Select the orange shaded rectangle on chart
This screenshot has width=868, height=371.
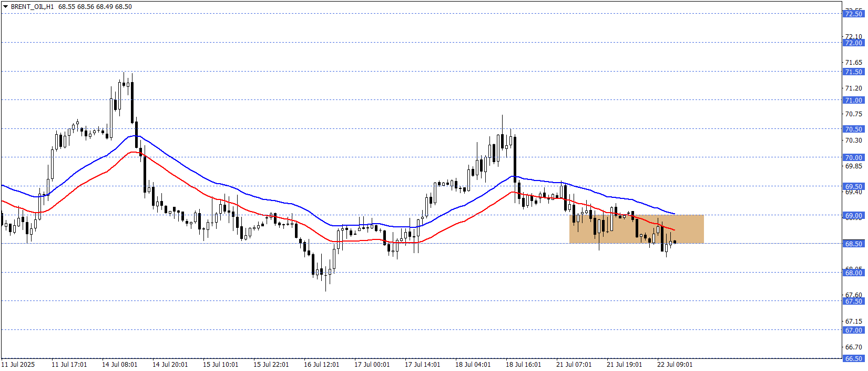(636, 229)
